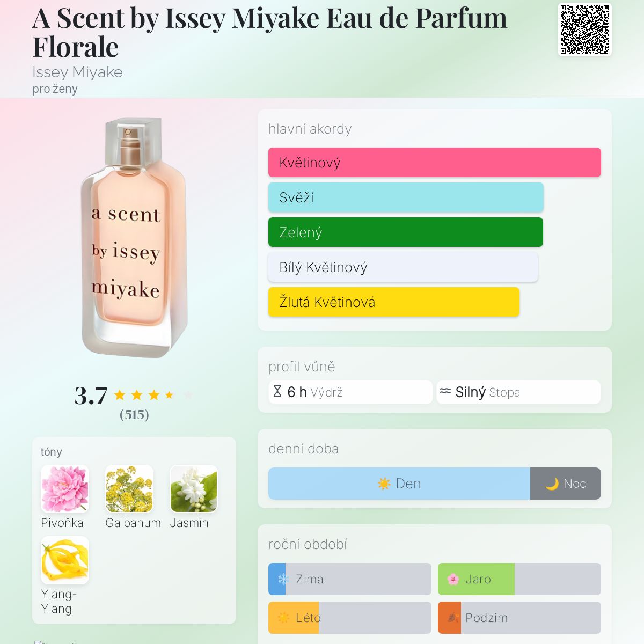This screenshot has width=644, height=644.
Task: Click the sillage waves icon
Action: click(x=445, y=391)
